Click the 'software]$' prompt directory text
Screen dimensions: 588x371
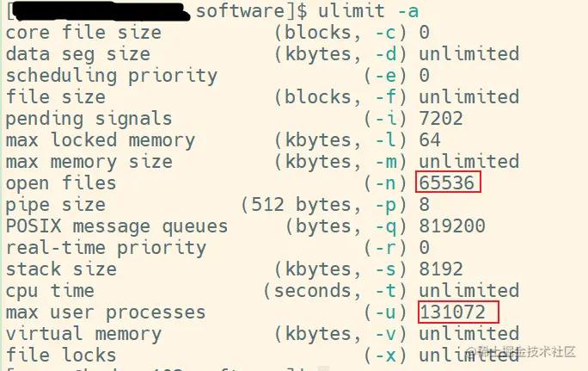tap(252, 11)
